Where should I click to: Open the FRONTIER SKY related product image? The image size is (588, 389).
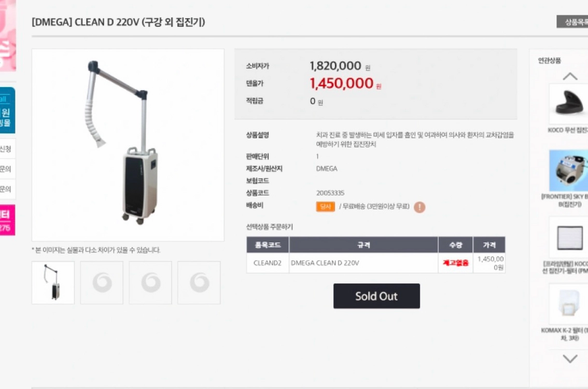[568, 171]
